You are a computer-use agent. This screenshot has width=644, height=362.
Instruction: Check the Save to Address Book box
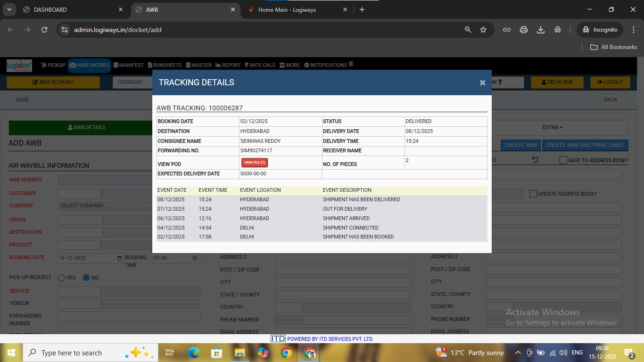(563, 160)
